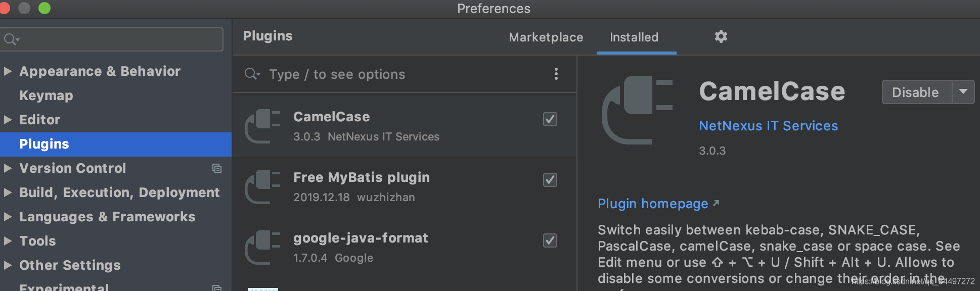Click the CamelCase plugin icon in list
980x291 pixels.
[262, 126]
